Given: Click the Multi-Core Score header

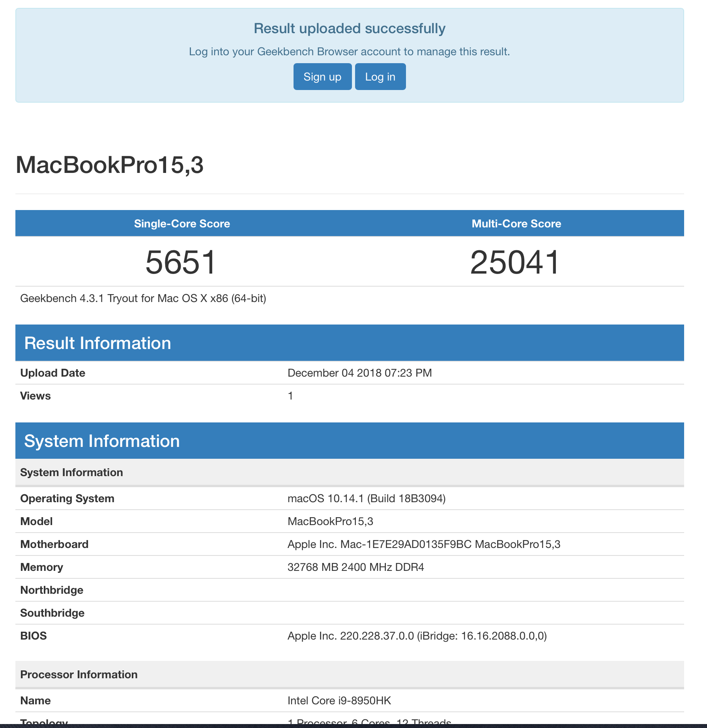Looking at the screenshot, I should click(516, 223).
